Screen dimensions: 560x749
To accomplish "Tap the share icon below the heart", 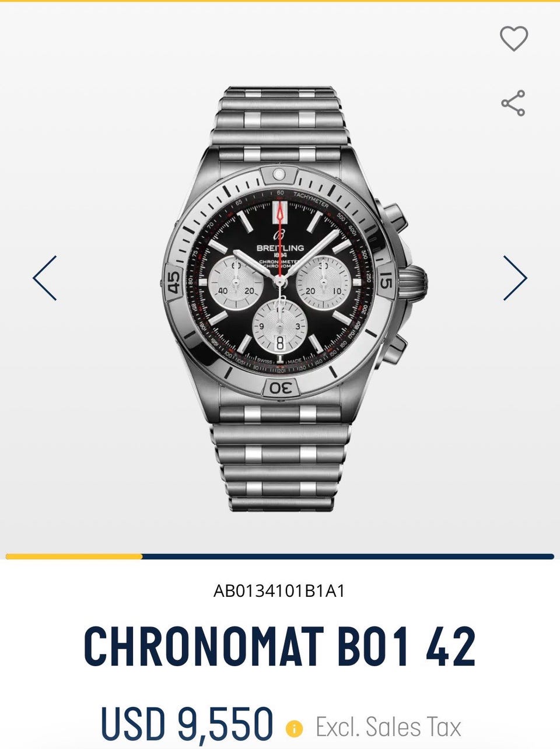I will (x=513, y=103).
